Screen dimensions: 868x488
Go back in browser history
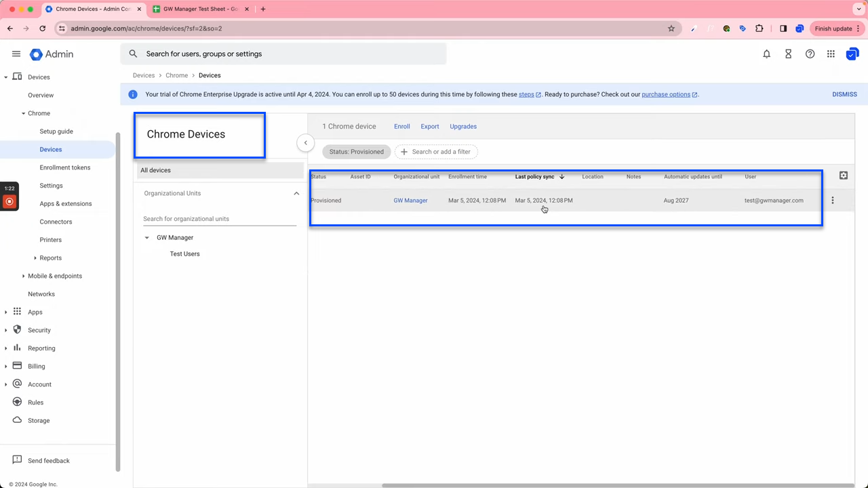tap(10, 28)
